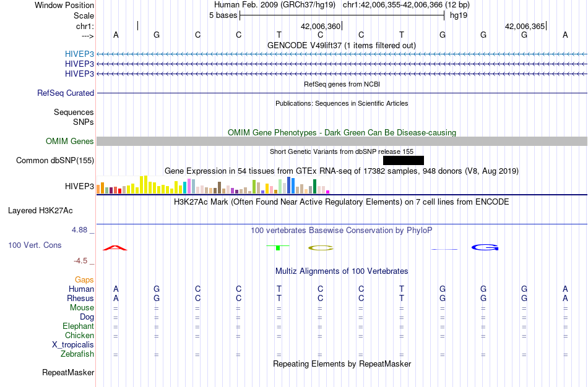The height and width of the screenshot is (387, 588).
Task: Click the 4.88 conservation scale value
Action: pos(79,230)
